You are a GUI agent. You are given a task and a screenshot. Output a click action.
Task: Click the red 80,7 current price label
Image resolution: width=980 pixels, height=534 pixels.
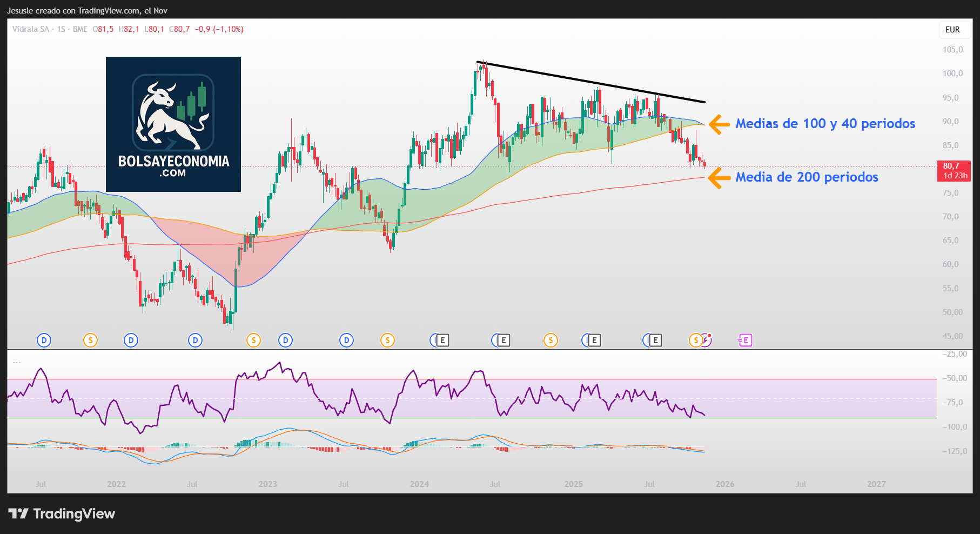954,170
